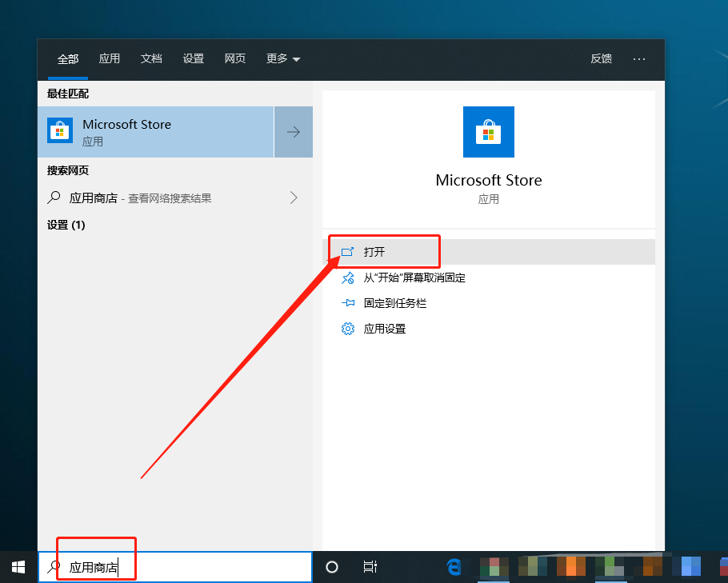Viewport: 728px width, 583px height.
Task: Switch to the 设置 filter tab
Action: click(x=193, y=58)
